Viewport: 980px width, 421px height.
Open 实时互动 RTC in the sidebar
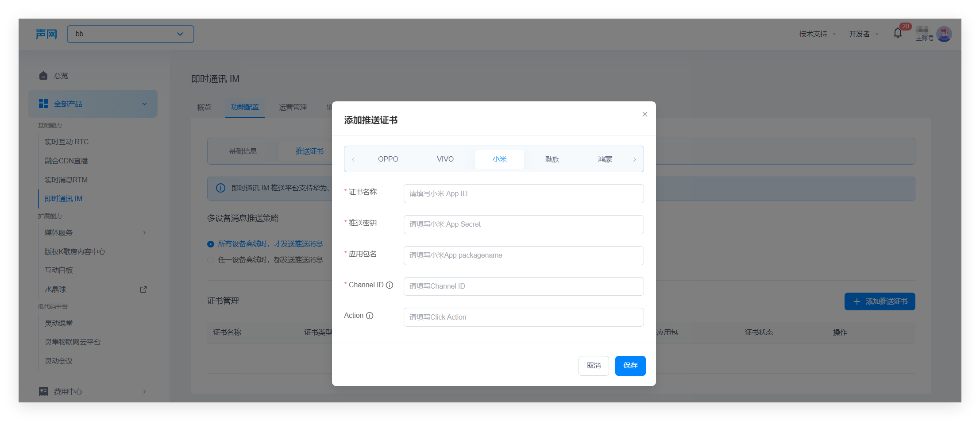click(x=66, y=142)
